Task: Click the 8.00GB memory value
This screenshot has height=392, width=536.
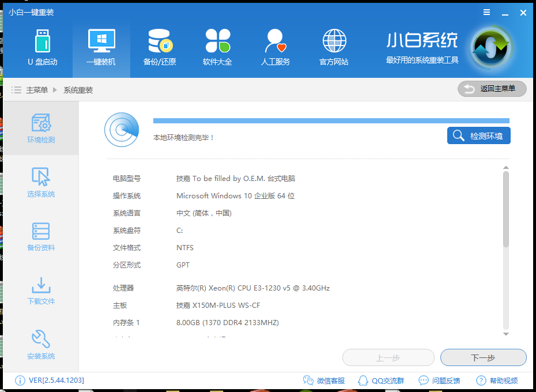Action: tap(228, 323)
